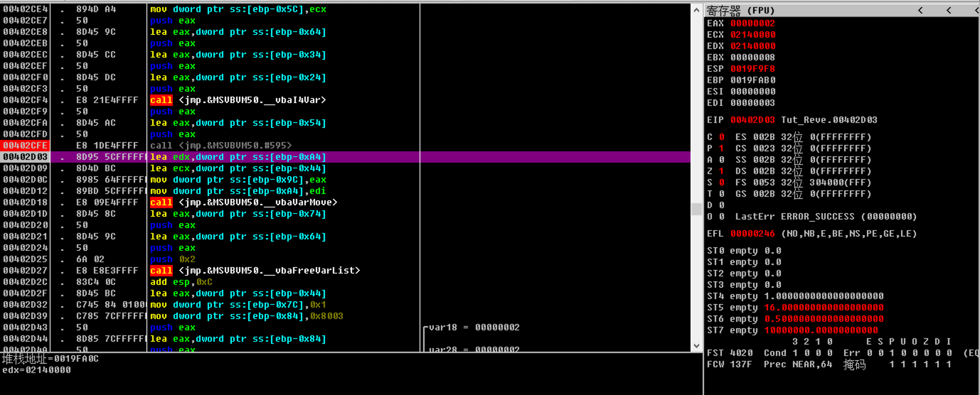This screenshot has height=395, width=980.
Task: Select mov [ebp-0x5C],ecx instruction
Action: pos(238,9)
